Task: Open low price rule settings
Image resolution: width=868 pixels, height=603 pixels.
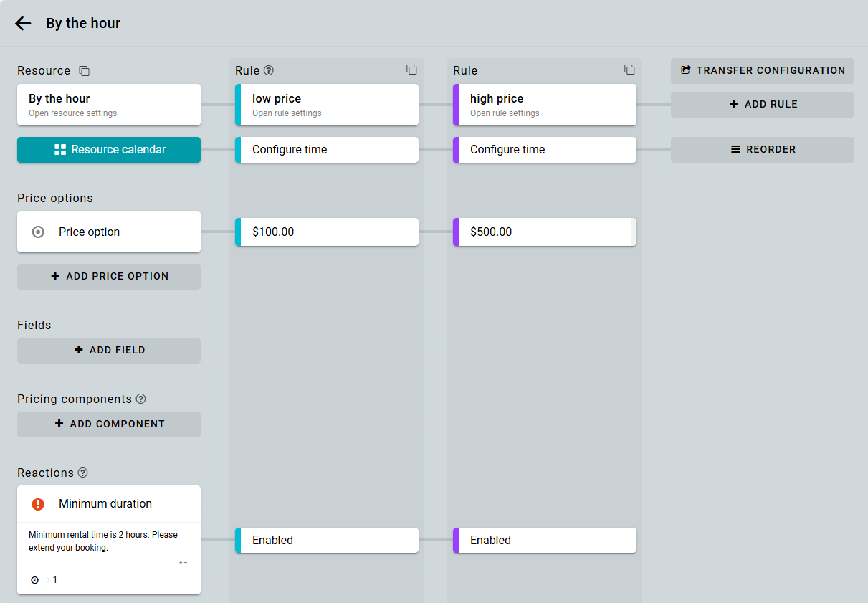Action: tap(328, 105)
